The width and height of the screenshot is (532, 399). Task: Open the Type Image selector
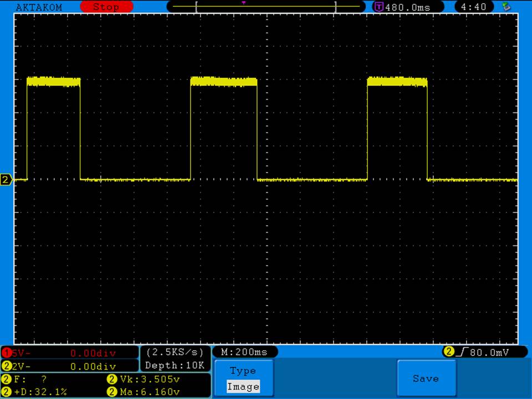point(243,379)
